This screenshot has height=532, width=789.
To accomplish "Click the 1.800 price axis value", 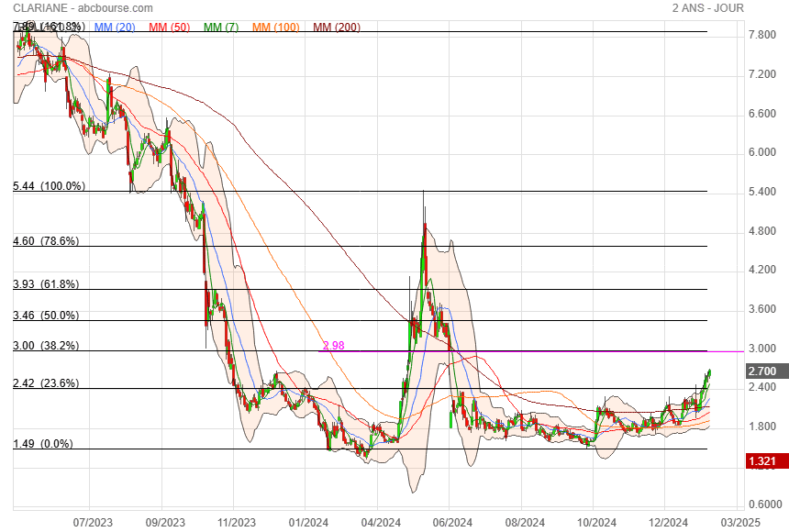I will pyautogui.click(x=761, y=426).
